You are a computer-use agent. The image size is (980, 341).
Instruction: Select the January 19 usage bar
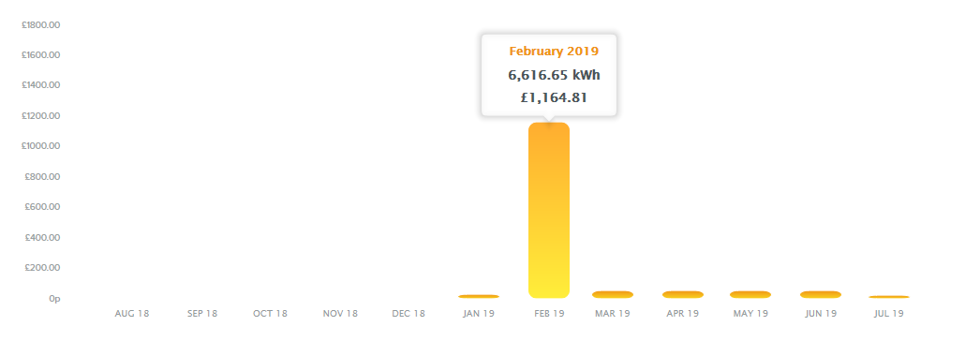(x=479, y=296)
